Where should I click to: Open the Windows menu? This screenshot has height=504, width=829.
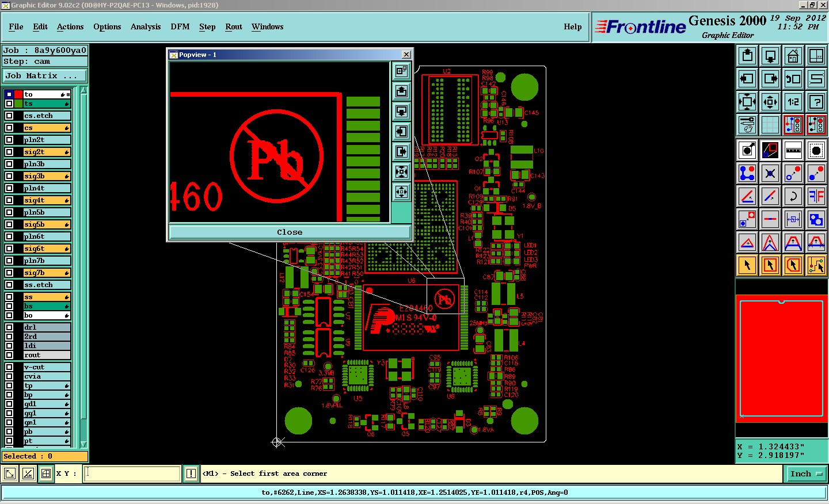point(267,26)
